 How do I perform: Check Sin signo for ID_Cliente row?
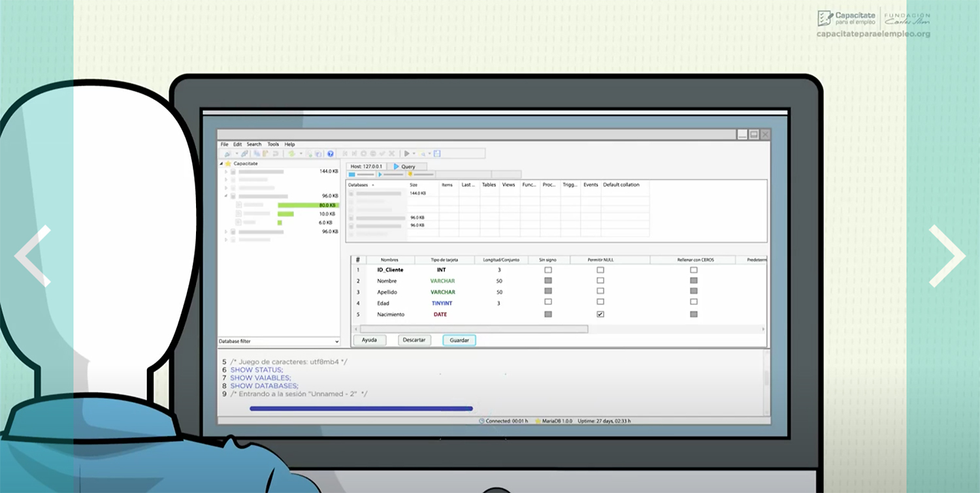point(548,270)
